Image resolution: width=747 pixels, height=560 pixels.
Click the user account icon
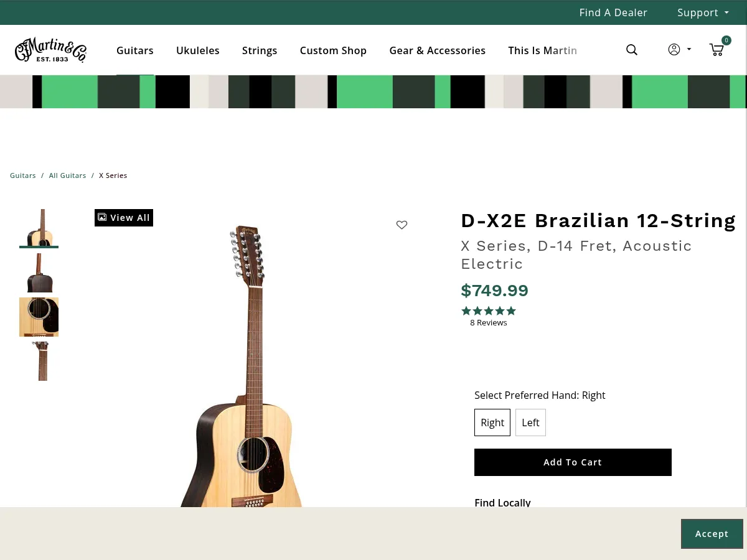674,49
